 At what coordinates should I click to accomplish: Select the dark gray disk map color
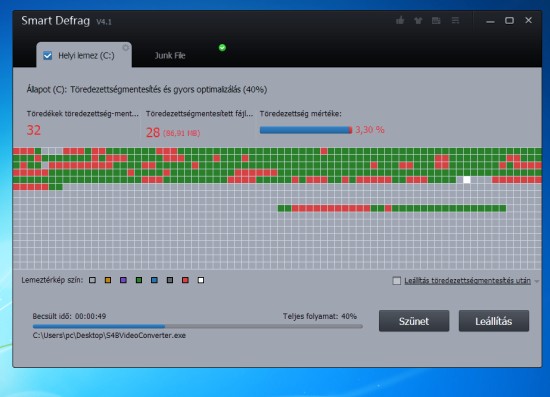[x=170, y=280]
